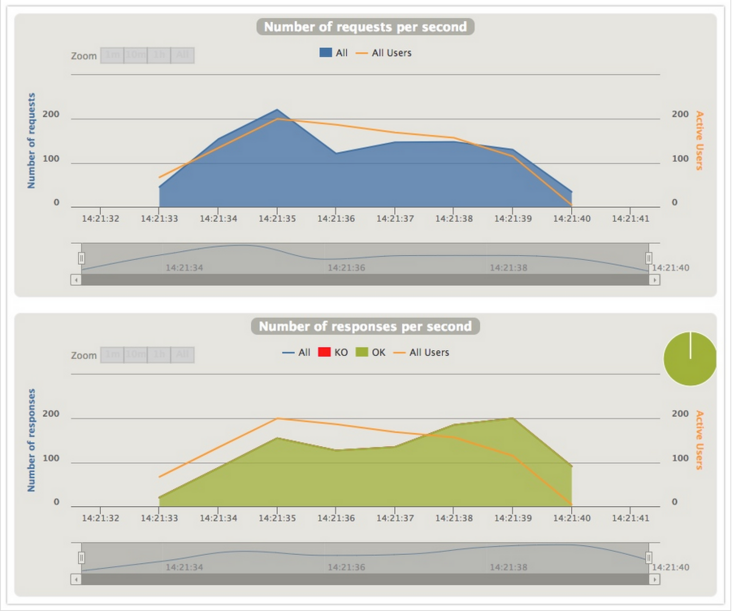732x611 pixels.
Task: Click the 1m zoom button in requests chart
Action: (112, 55)
